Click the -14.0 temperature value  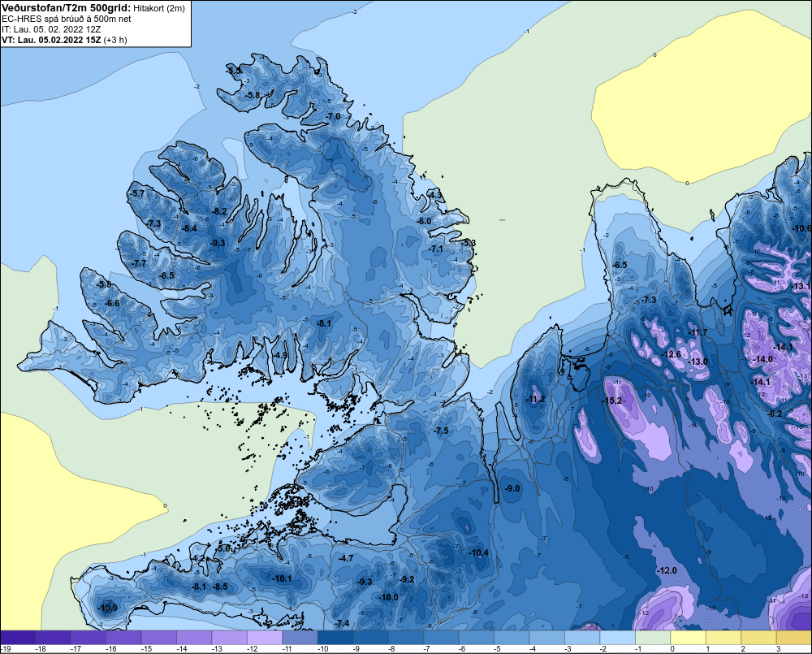(x=762, y=360)
